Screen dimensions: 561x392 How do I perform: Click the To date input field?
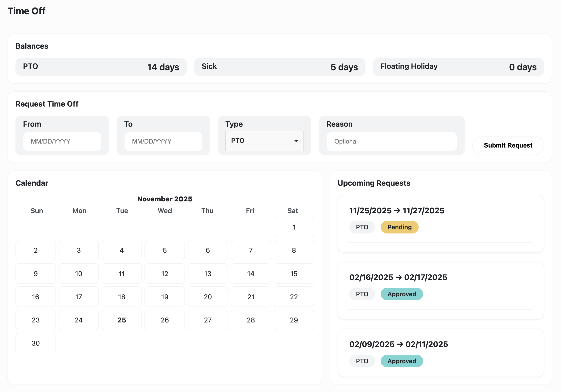163,141
